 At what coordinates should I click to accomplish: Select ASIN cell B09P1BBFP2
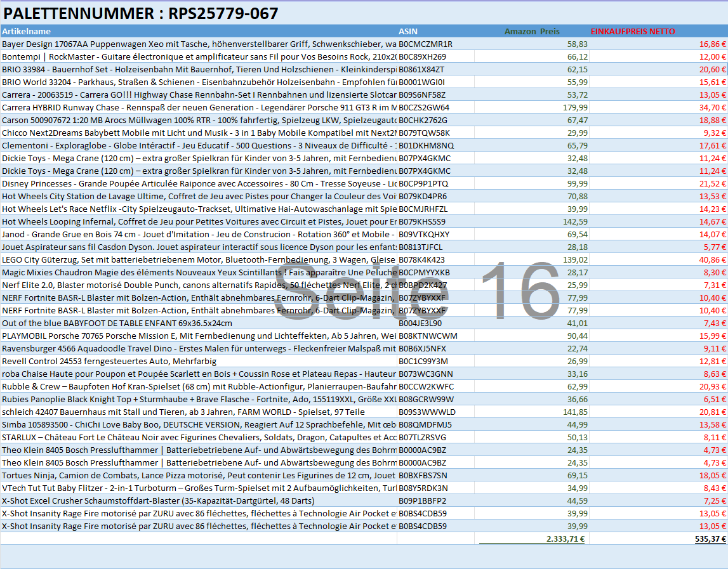422,500
